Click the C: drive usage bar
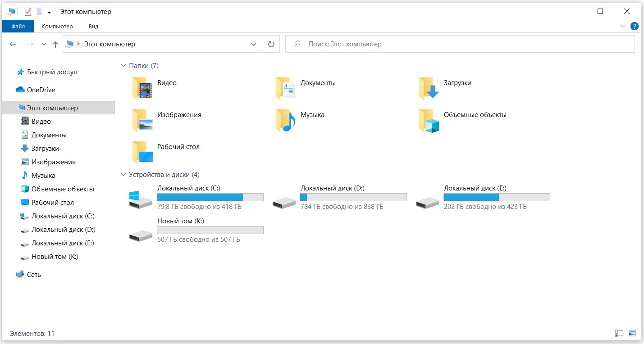Viewport: 644px width, 344px height. click(210, 197)
